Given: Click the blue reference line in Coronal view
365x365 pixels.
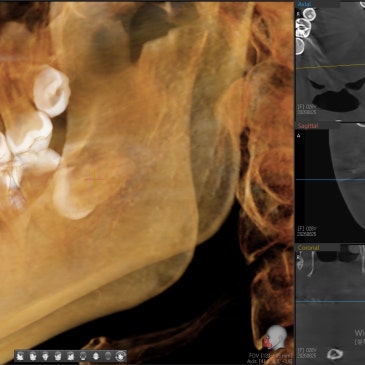Looking at the screenshot, I should tap(330, 302).
